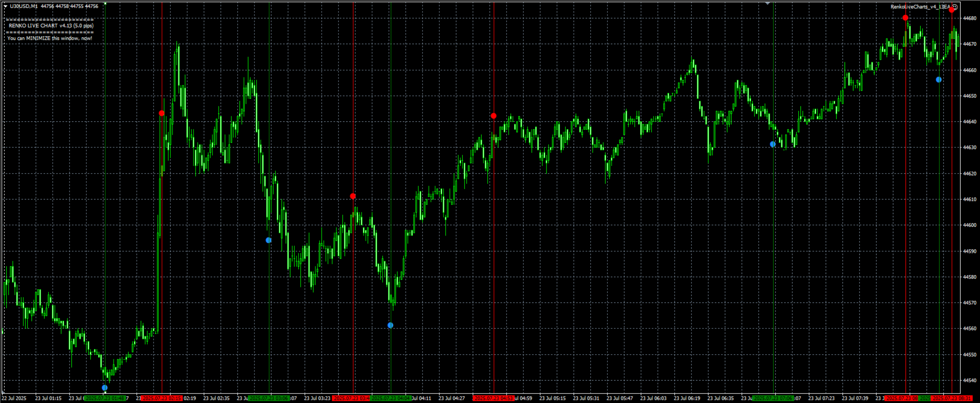Click the bottom-left chart corner triangle
980x403 pixels.
3,392
